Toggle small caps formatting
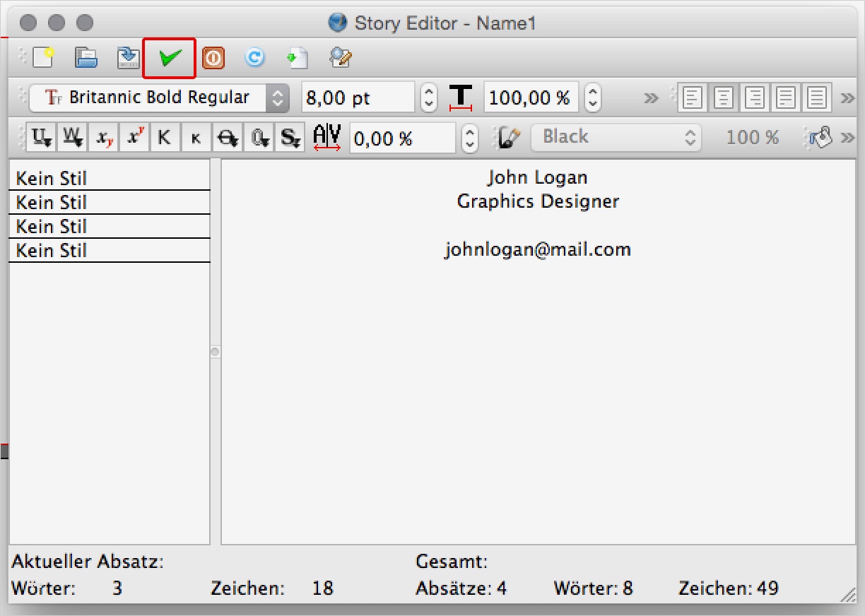Viewport: 865px width, 616px height. (196, 138)
